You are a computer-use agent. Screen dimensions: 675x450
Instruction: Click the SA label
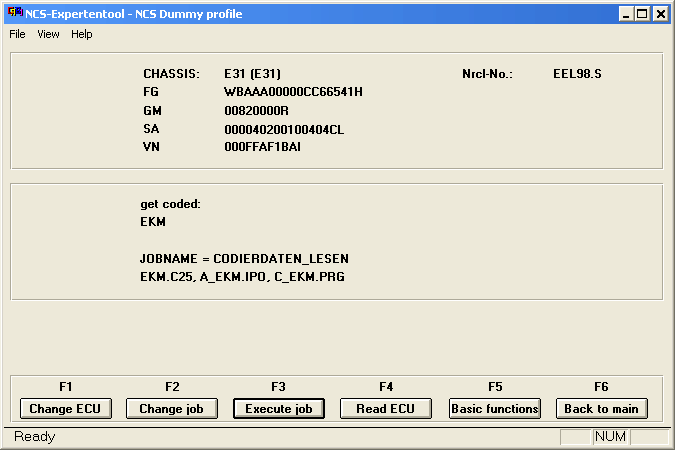pos(151,129)
